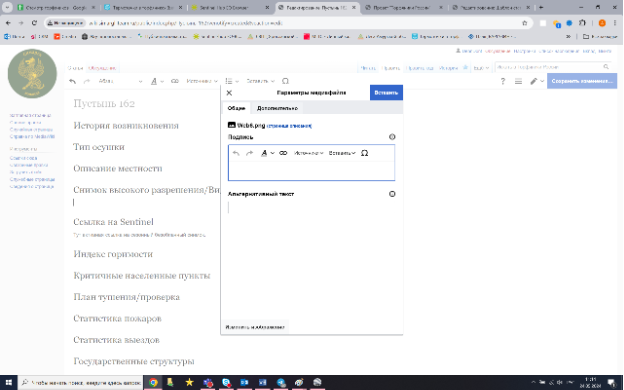Click the Windows taskbar search box
Viewport: 624px width, 390px height.
tap(81, 383)
